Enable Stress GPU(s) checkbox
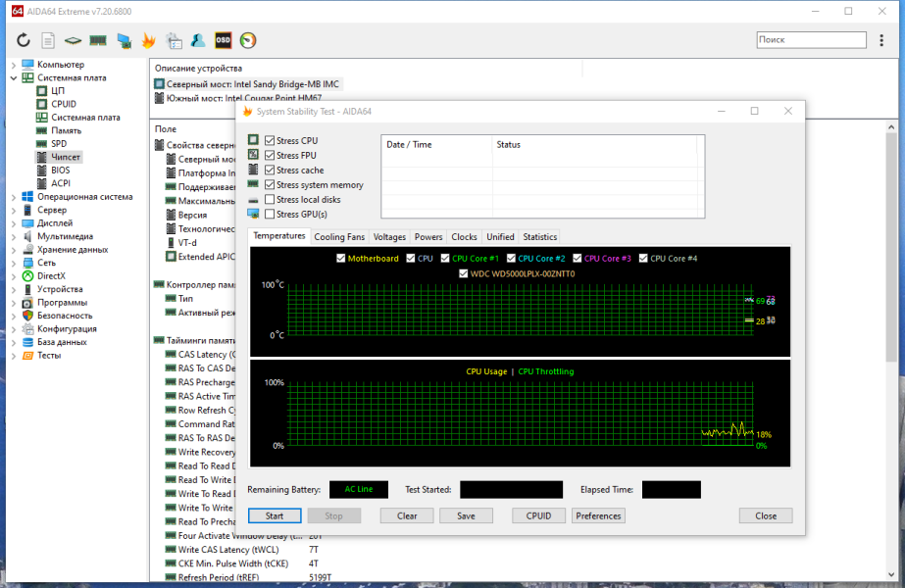 [270, 214]
